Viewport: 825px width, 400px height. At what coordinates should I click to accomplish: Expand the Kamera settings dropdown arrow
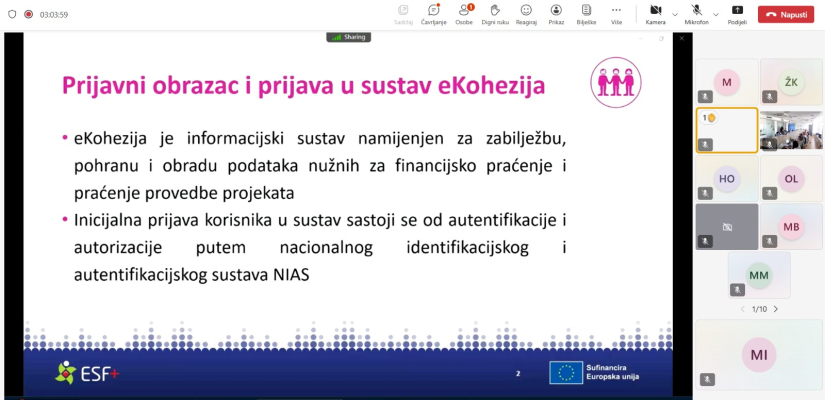(x=675, y=14)
